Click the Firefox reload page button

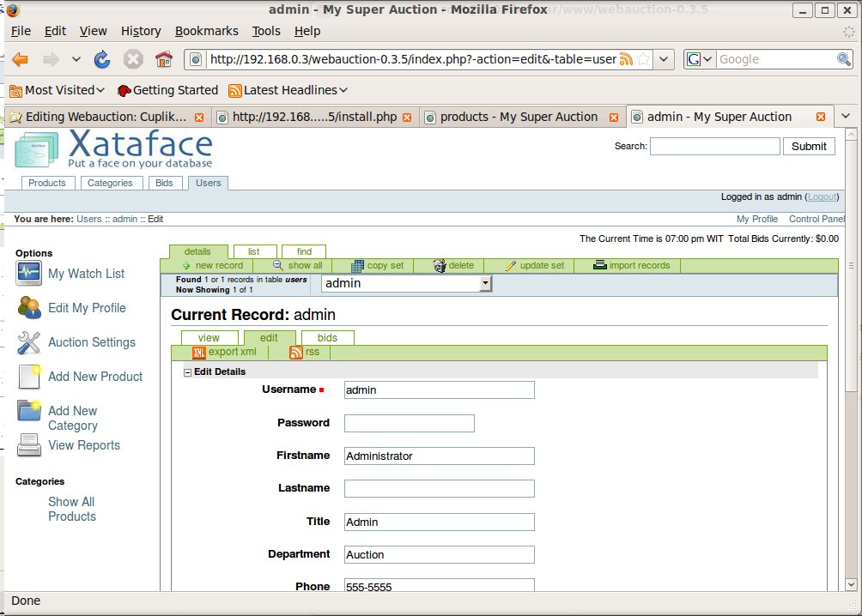pos(102,59)
